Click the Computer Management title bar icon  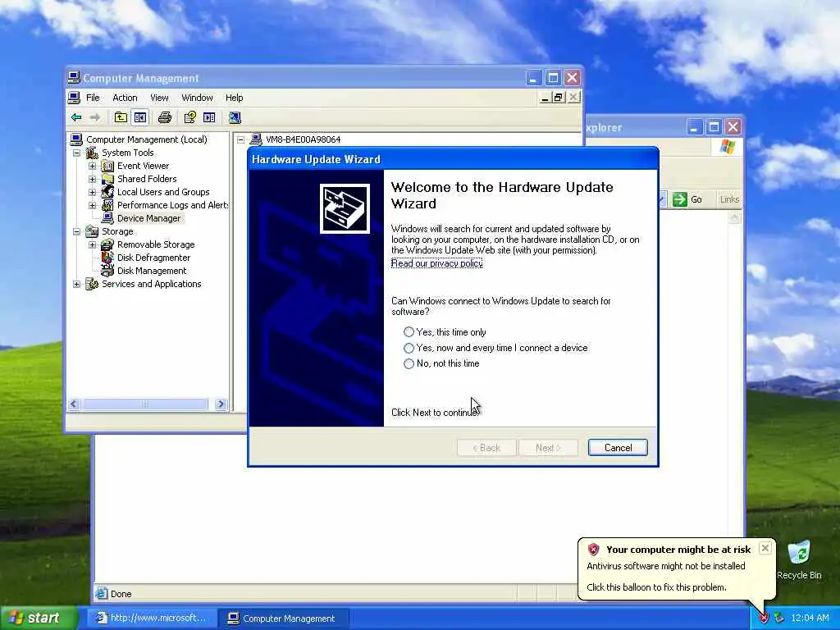[x=74, y=78]
